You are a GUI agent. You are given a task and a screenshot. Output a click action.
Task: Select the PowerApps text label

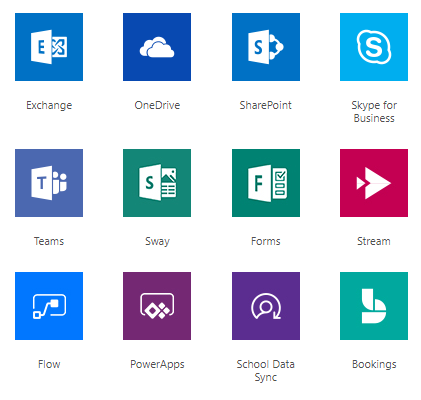pyautogui.click(x=157, y=364)
